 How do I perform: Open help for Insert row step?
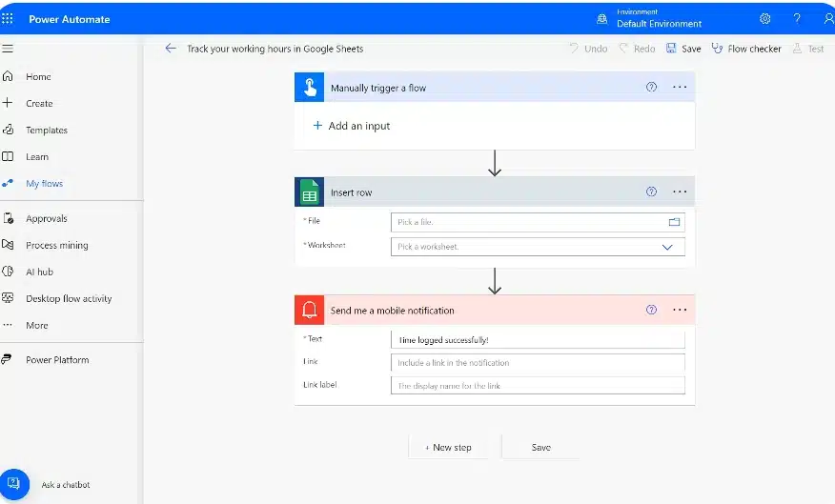click(x=651, y=192)
